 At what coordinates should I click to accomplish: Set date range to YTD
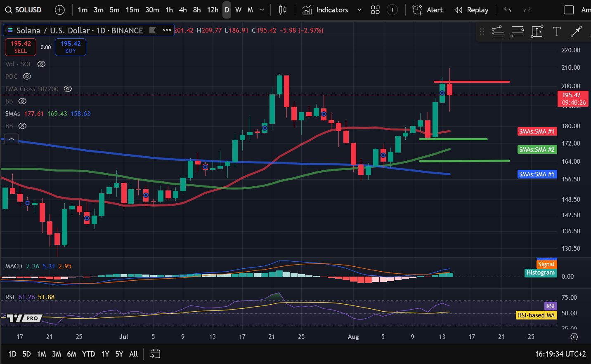point(88,354)
